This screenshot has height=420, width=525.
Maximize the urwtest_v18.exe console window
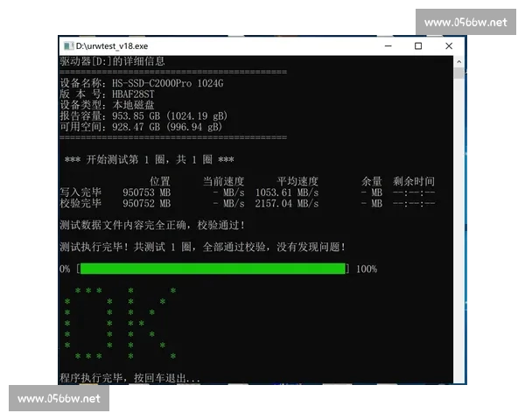point(418,45)
